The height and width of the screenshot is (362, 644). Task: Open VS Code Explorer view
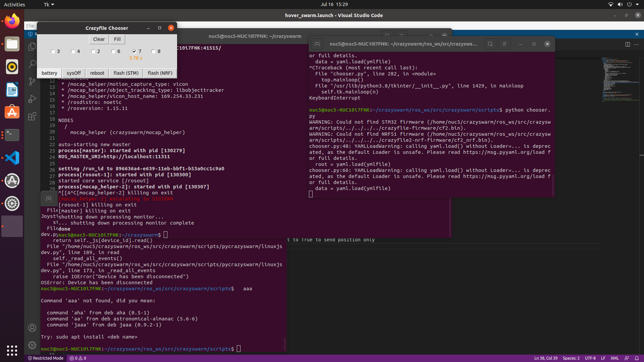pyautogui.click(x=32, y=47)
